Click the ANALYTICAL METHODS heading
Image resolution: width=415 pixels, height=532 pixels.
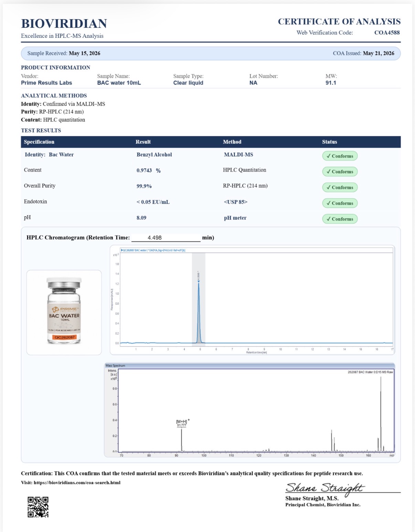54,96
